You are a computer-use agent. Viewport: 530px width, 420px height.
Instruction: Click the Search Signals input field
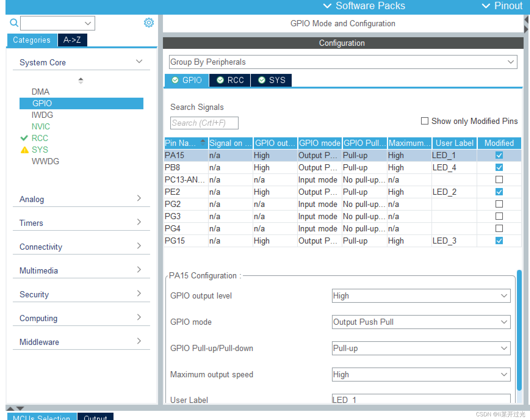click(x=204, y=123)
